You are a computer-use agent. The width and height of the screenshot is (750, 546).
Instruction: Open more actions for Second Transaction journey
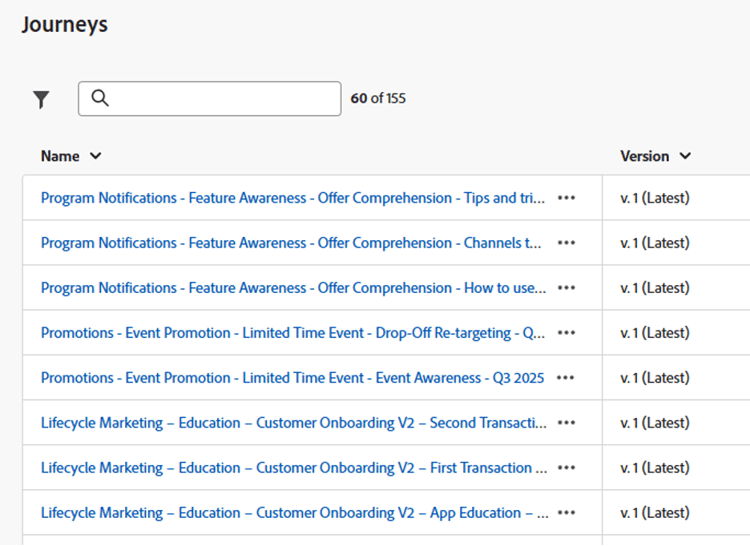[567, 423]
